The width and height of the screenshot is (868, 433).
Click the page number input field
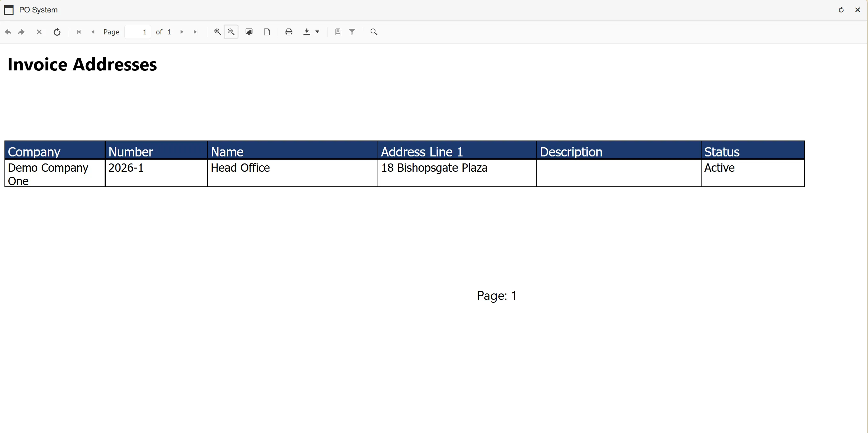pyautogui.click(x=137, y=32)
